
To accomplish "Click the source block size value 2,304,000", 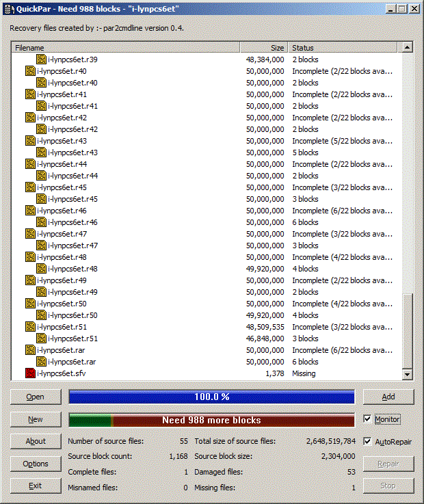I will [x=338, y=456].
